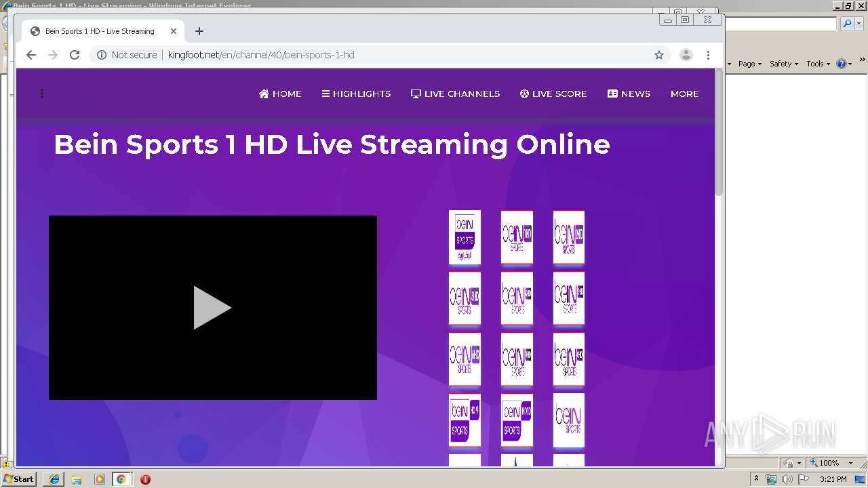Switch to Chrome in the taskbar
Screen dimensions: 868x488
click(121, 479)
